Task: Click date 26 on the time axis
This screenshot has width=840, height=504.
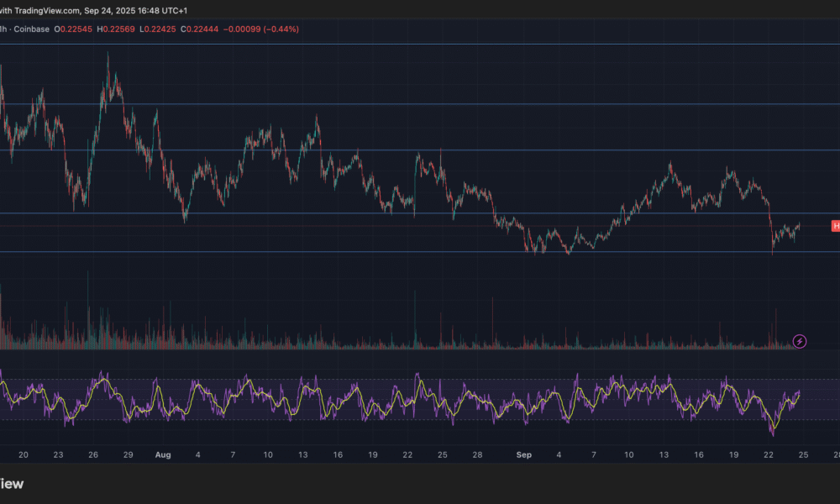Action: [x=92, y=454]
